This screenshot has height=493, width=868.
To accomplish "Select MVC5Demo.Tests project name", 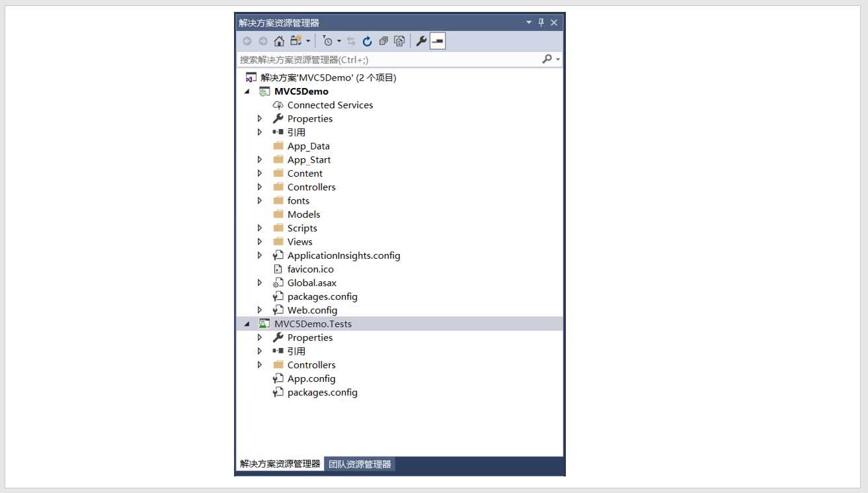I will 313,324.
